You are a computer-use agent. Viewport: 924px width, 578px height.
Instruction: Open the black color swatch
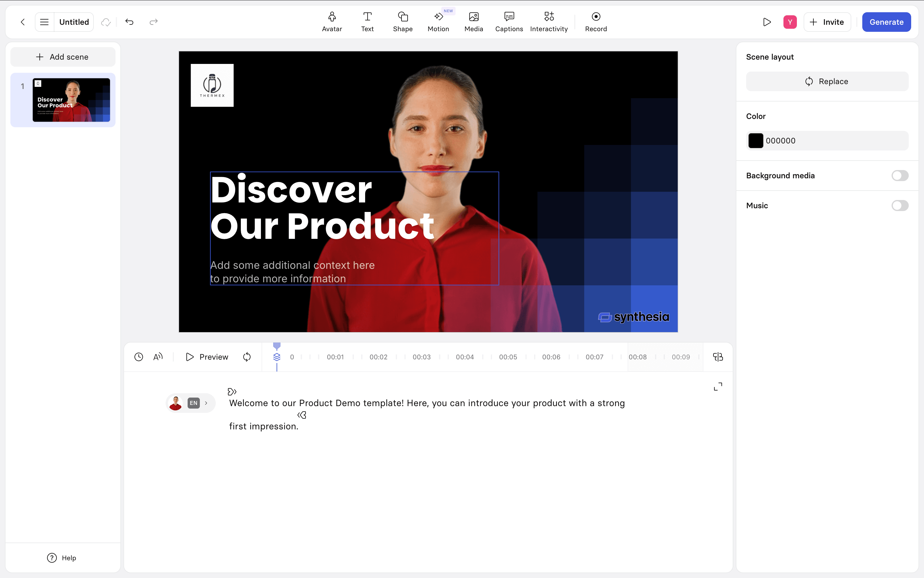point(756,141)
